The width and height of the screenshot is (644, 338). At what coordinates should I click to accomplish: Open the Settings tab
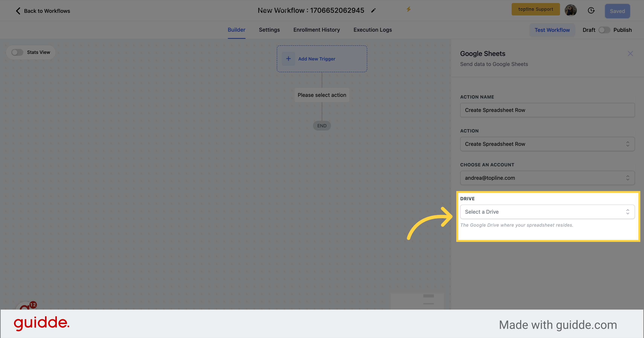click(x=269, y=30)
